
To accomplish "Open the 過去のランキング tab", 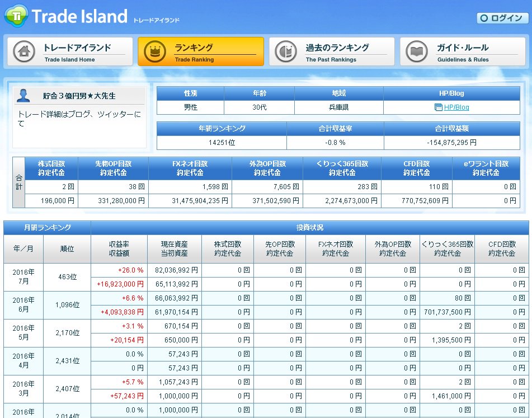I will 332,51.
